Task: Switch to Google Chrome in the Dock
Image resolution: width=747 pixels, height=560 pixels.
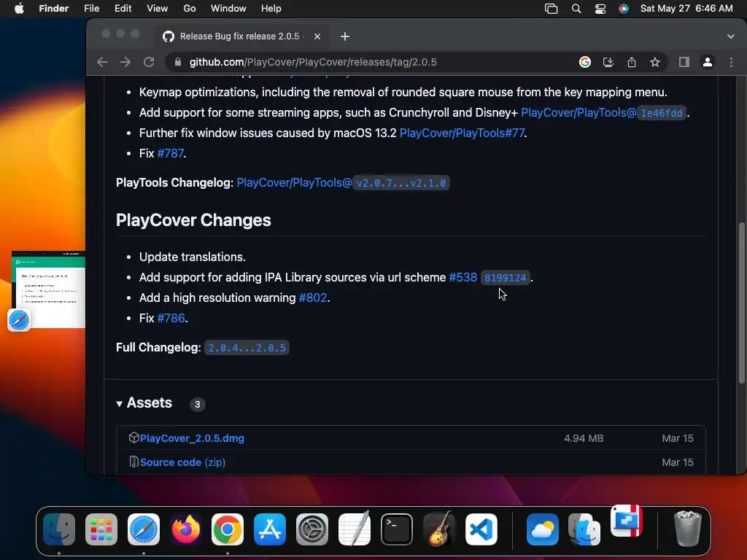Action: [228, 529]
